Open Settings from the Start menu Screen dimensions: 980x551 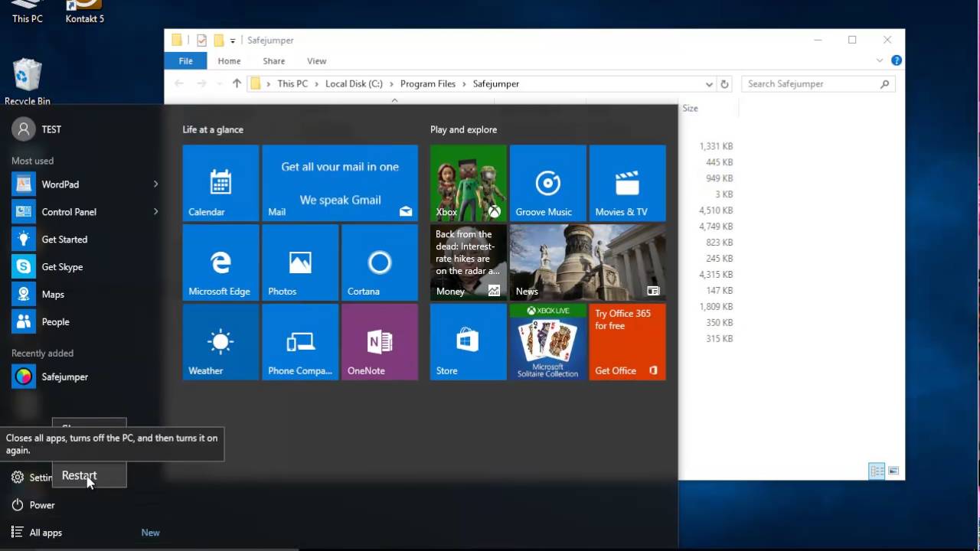31,478
